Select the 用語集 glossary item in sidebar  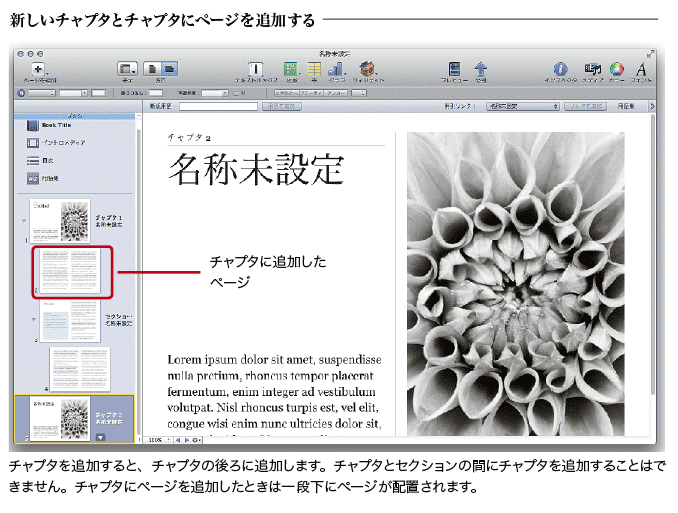coord(50,179)
